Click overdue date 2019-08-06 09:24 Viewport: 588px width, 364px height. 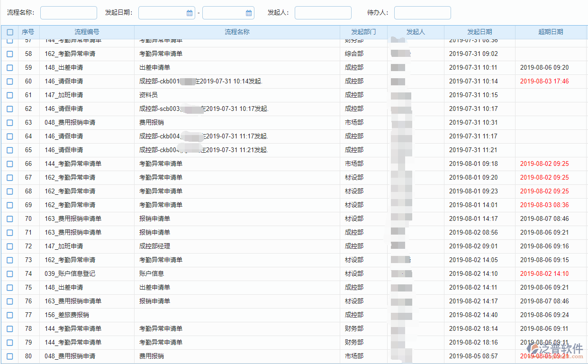point(544,315)
